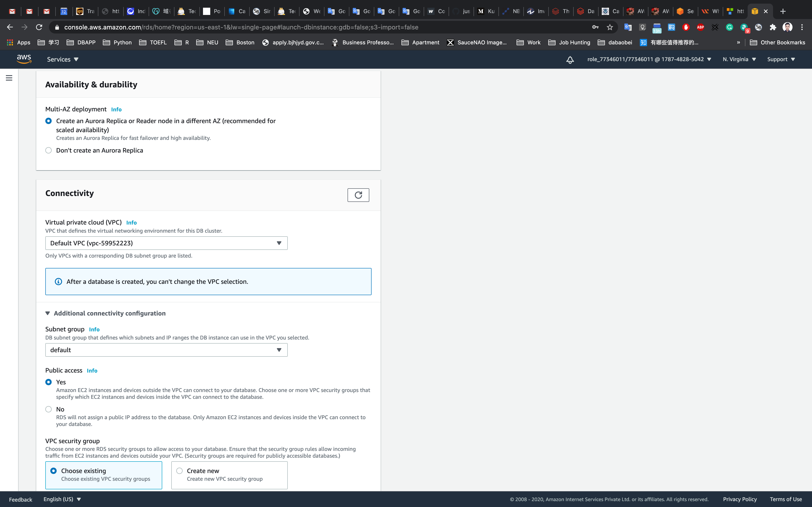This screenshot has width=812, height=507.
Task: Click Info link next to Multi-AZ deployment
Action: [116, 109]
